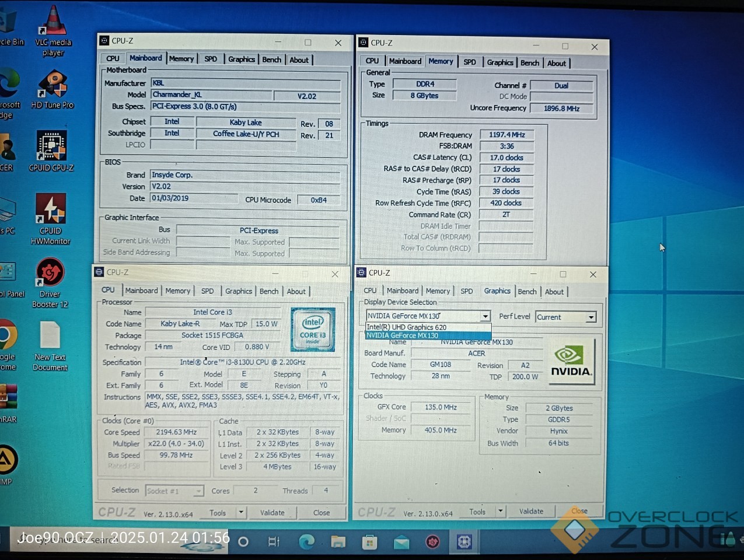This screenshot has height=560, width=744.
Task: Select the New Text Document file icon
Action: tap(50, 346)
